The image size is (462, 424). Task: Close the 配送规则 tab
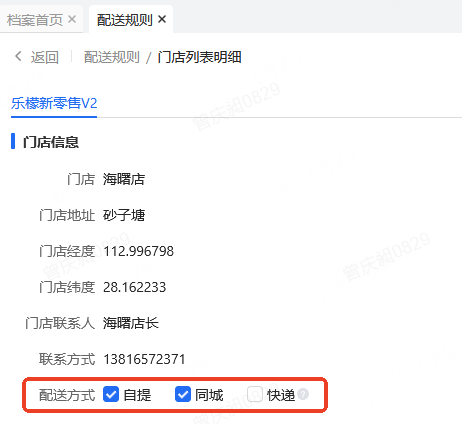tap(162, 20)
